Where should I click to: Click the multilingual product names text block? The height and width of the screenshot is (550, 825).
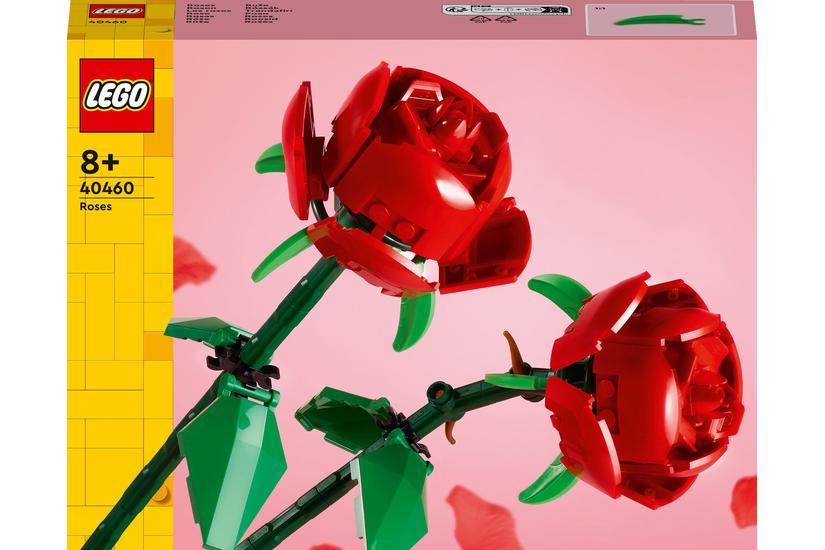click(239, 14)
